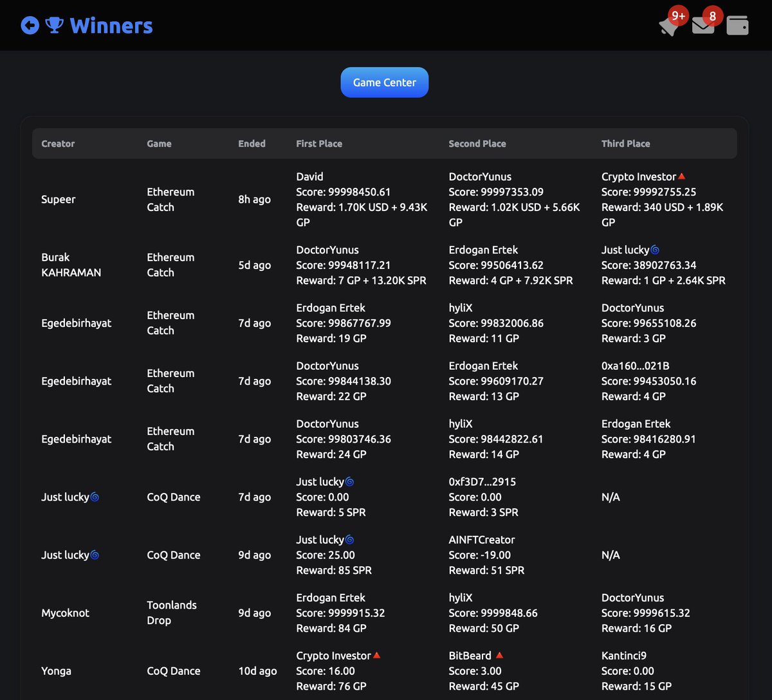
Task: Click the Second Place column header
Action: click(477, 143)
